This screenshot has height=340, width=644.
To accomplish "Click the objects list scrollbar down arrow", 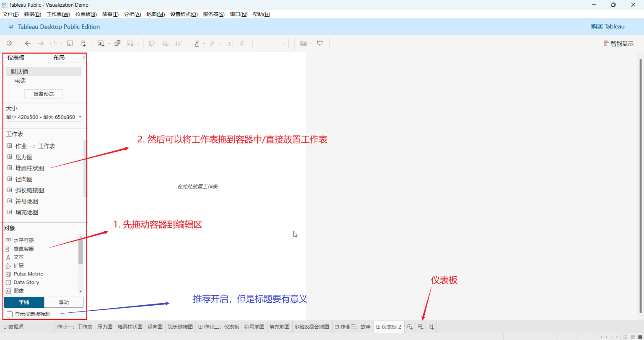I will (80, 291).
